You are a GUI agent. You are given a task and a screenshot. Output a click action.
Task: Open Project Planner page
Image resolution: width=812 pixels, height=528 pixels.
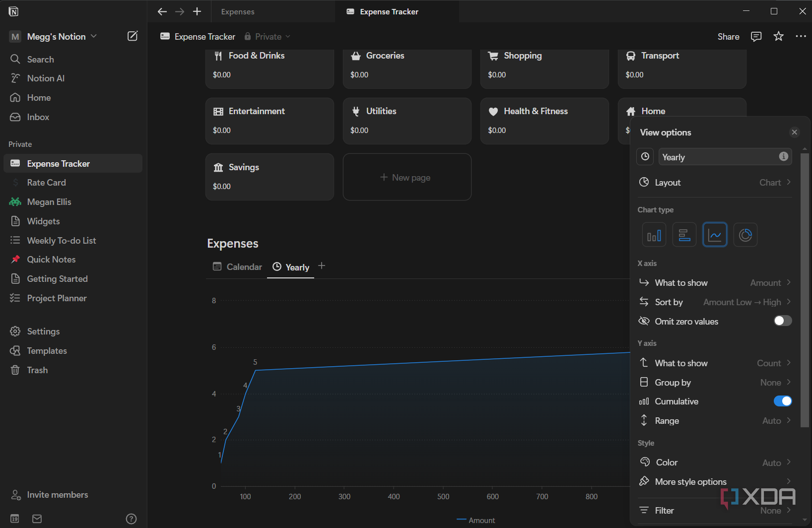coord(73,298)
